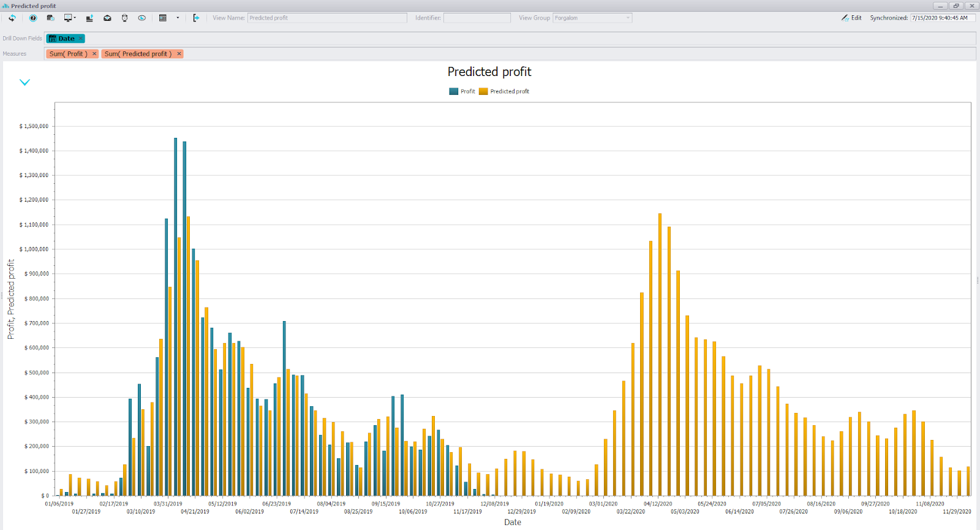Click the export upload toolbar icon
This screenshot has height=530, width=980.
(89, 18)
